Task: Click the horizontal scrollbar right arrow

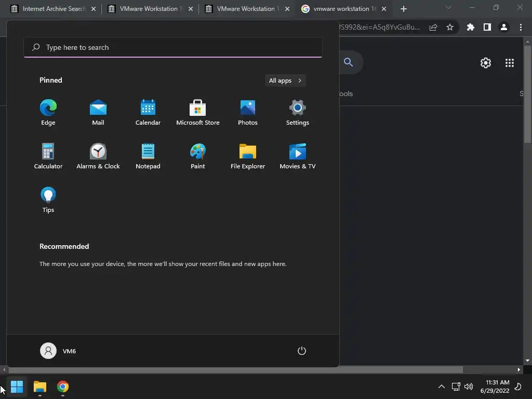Action: [519, 369]
